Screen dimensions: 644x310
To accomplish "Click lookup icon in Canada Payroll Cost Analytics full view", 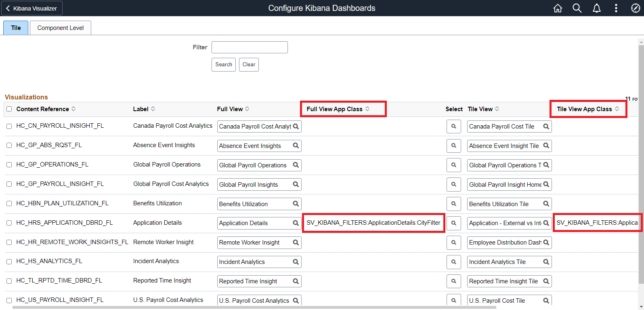I will [x=296, y=127].
